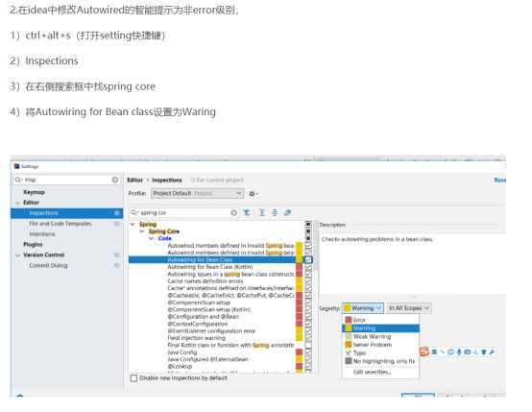Open Plugins settings page
This screenshot has width=532, height=412.
(x=33, y=244)
